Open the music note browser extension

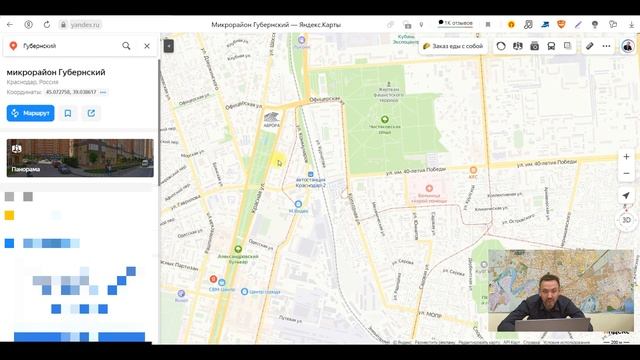(x=528, y=24)
